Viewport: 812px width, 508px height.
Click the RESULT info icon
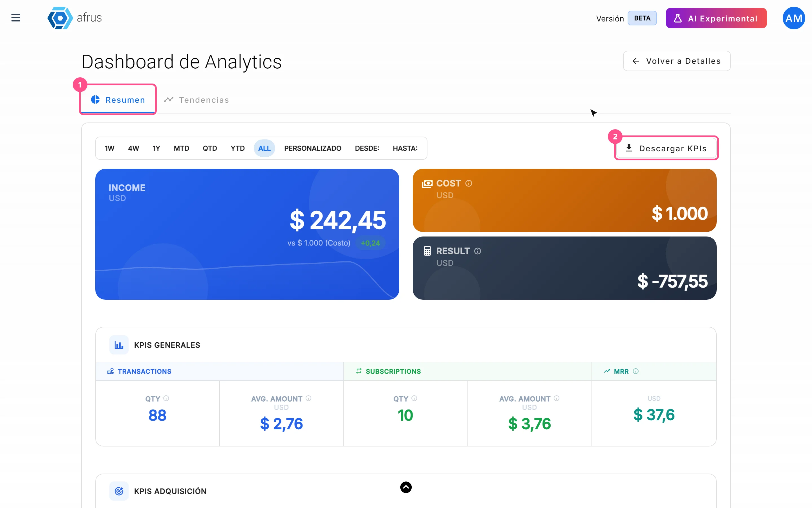(x=477, y=251)
